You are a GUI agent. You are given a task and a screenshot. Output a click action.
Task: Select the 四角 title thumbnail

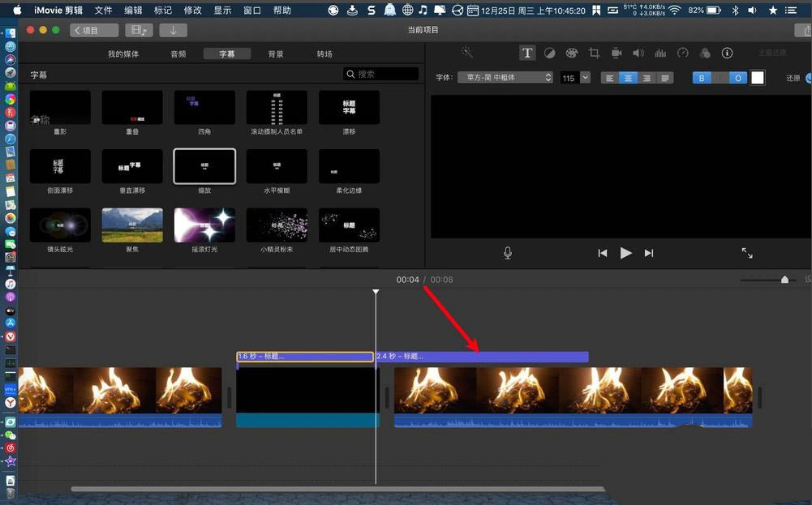204,108
